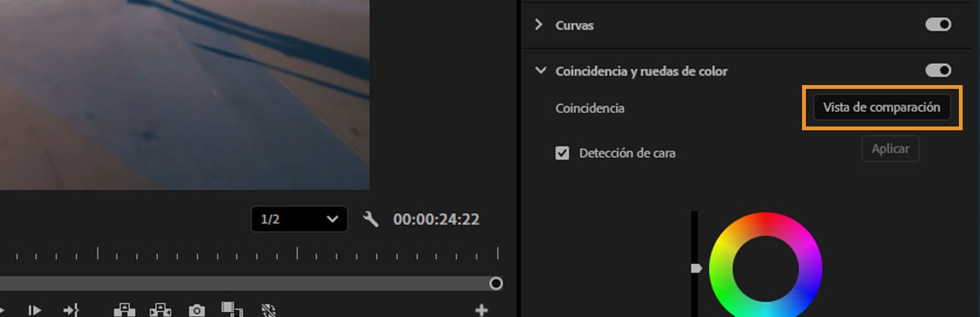Export frame with camera icon
The height and width of the screenshot is (317, 980).
pyautogui.click(x=197, y=309)
